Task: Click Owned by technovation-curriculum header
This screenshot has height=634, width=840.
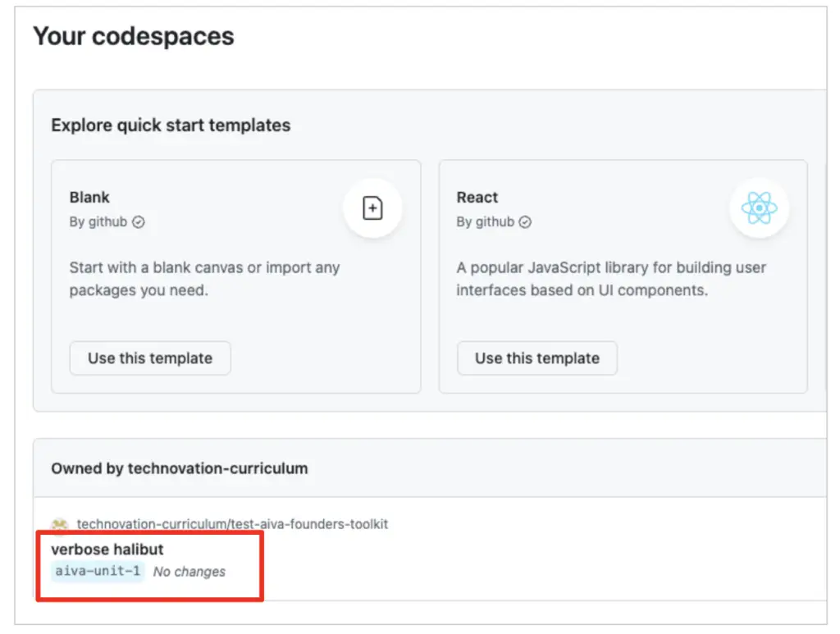Action: 180,468
